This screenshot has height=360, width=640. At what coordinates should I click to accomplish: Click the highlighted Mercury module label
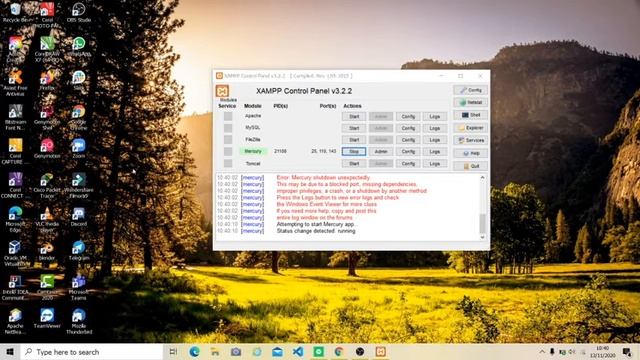(253, 151)
